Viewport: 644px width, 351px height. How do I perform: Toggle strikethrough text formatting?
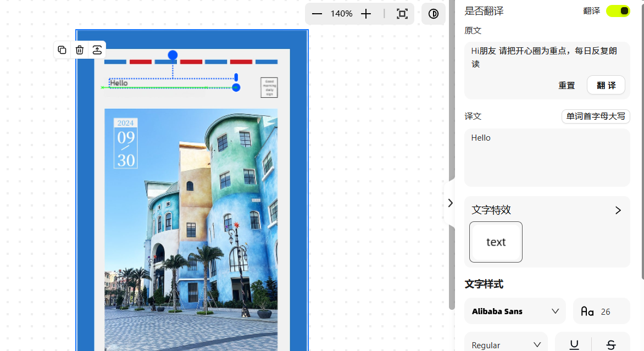click(x=610, y=344)
